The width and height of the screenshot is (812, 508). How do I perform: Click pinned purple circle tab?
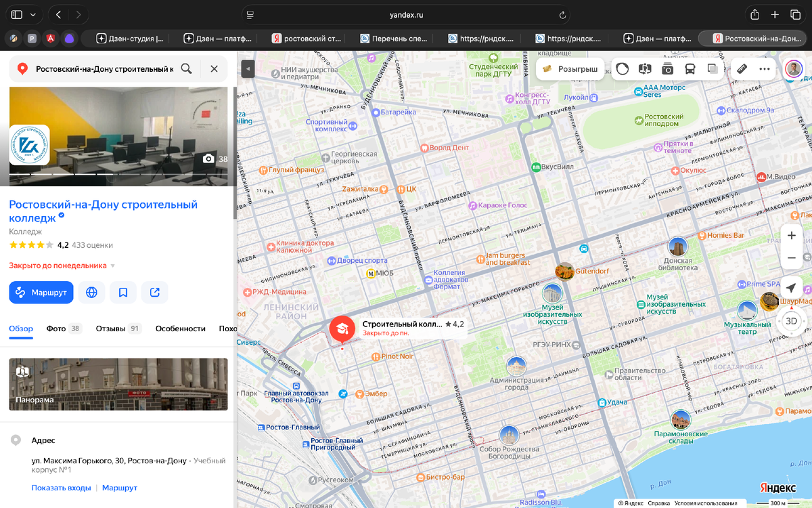click(69, 39)
